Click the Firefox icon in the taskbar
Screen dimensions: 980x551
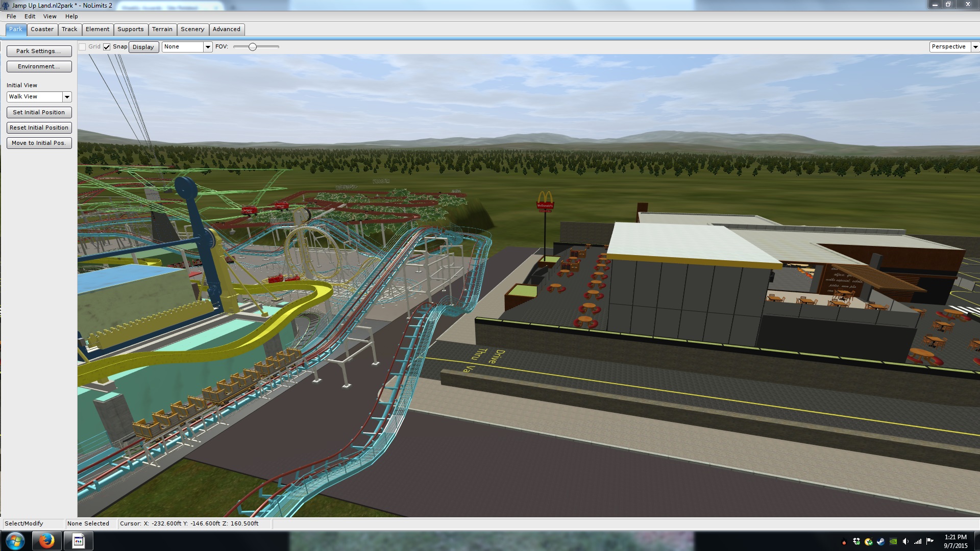(x=46, y=540)
